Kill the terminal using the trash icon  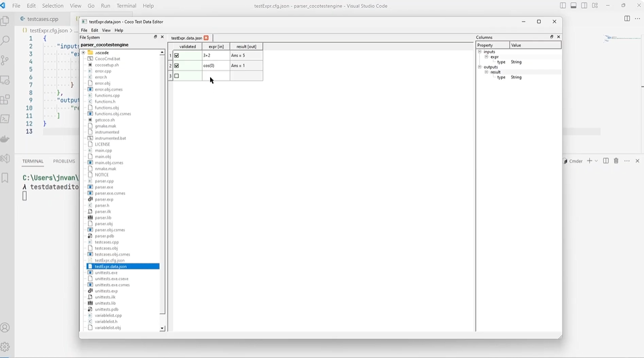(x=615, y=161)
